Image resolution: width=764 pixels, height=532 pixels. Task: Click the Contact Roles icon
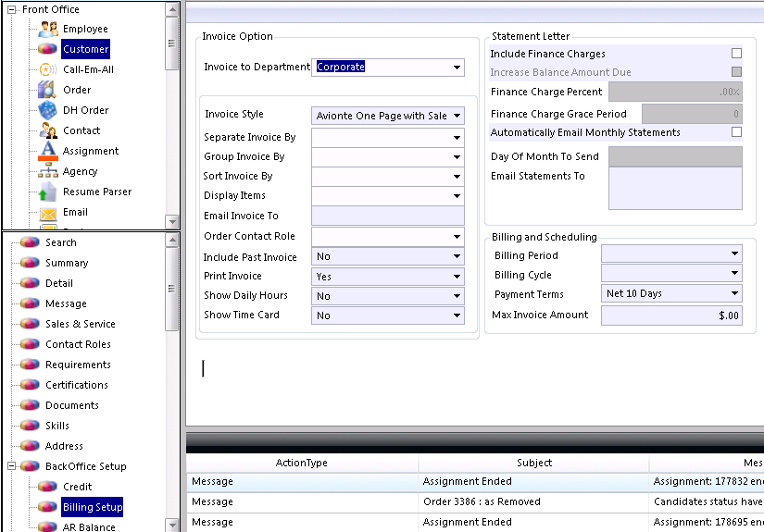click(x=30, y=344)
